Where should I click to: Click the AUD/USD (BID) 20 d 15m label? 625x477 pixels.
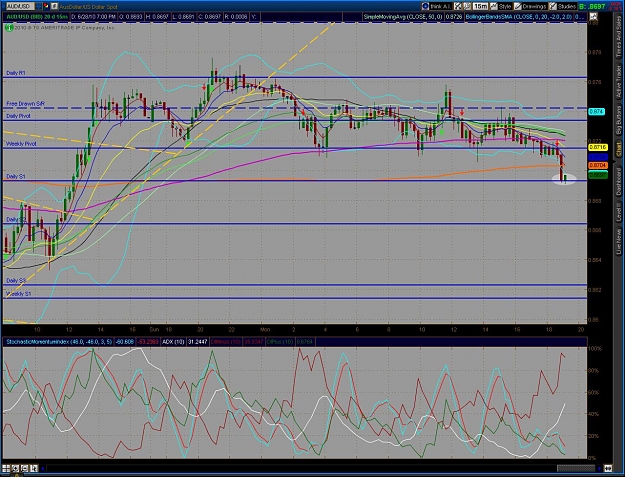36,17
